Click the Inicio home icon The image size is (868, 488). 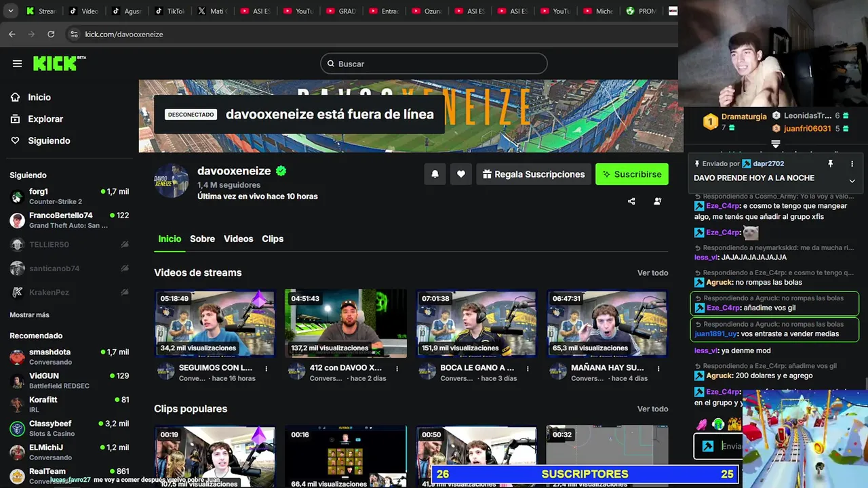pos(15,98)
